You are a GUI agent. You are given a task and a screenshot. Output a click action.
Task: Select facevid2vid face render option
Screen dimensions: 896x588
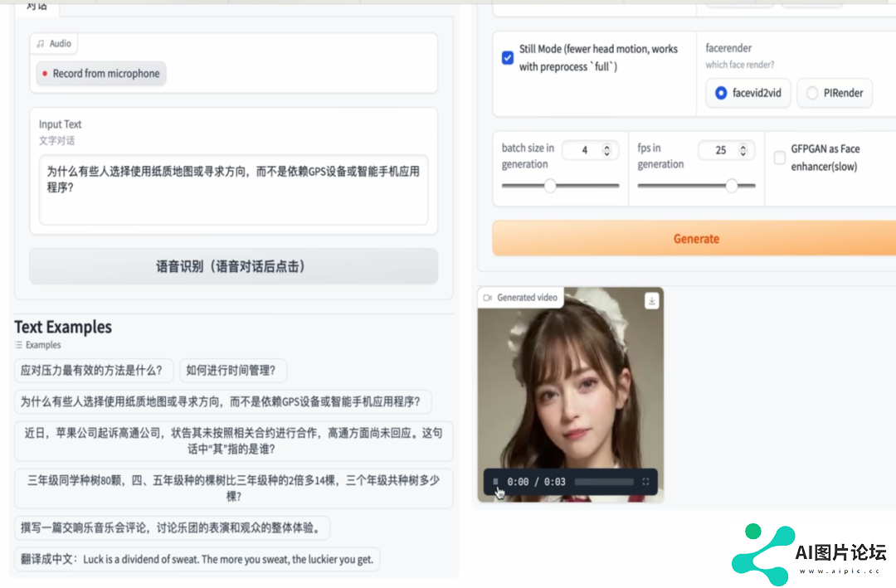tap(748, 93)
